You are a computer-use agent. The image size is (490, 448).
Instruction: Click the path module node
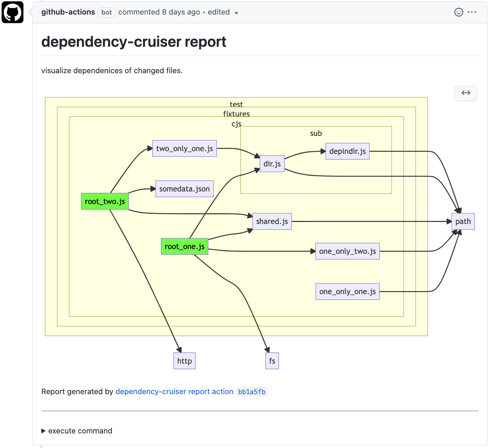[463, 221]
